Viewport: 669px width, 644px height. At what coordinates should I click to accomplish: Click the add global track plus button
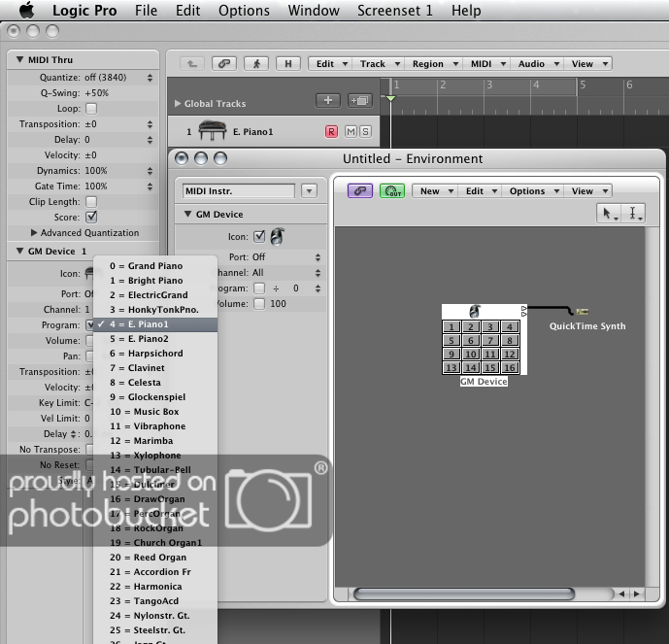[x=328, y=101]
